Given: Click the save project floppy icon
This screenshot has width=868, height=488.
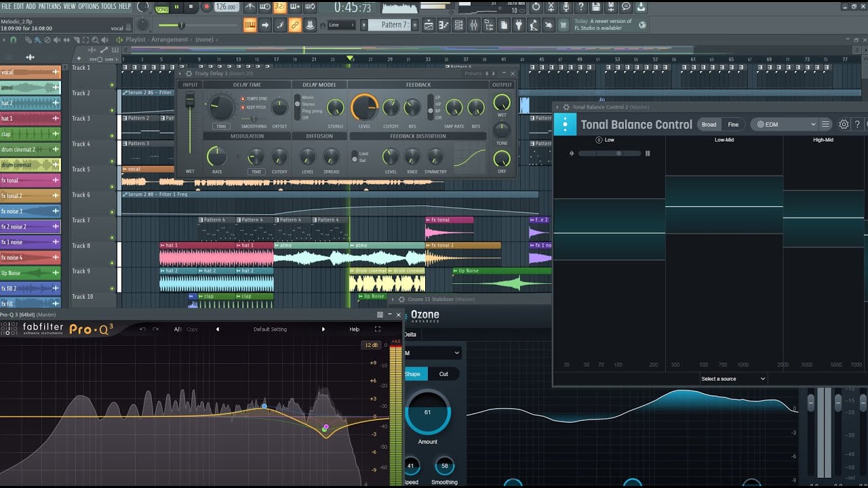Looking at the screenshot, I should point(596,7).
